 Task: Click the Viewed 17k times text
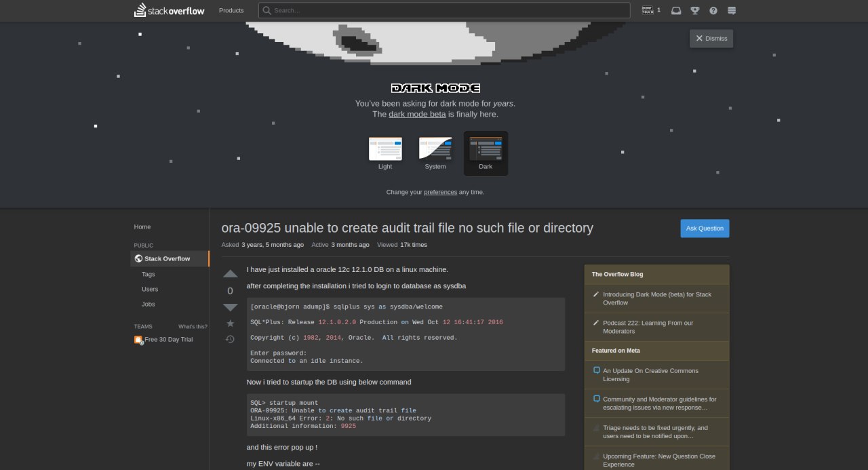(x=402, y=245)
